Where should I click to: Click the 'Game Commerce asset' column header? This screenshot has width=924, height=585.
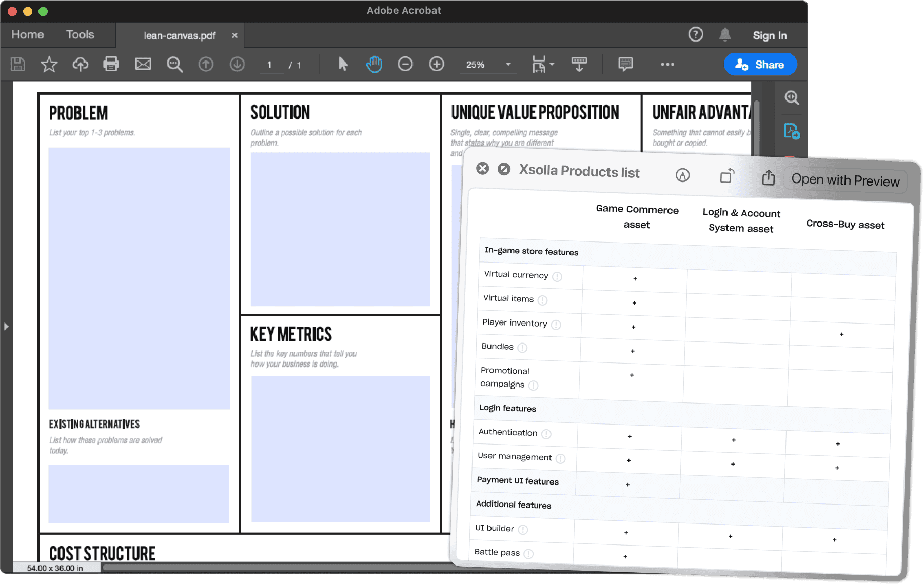pos(637,217)
